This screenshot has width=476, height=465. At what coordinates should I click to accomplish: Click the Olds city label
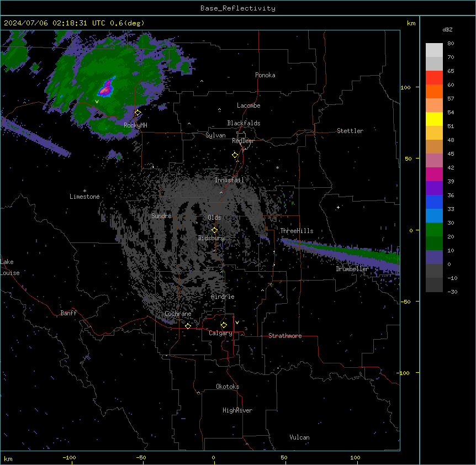pos(214,218)
